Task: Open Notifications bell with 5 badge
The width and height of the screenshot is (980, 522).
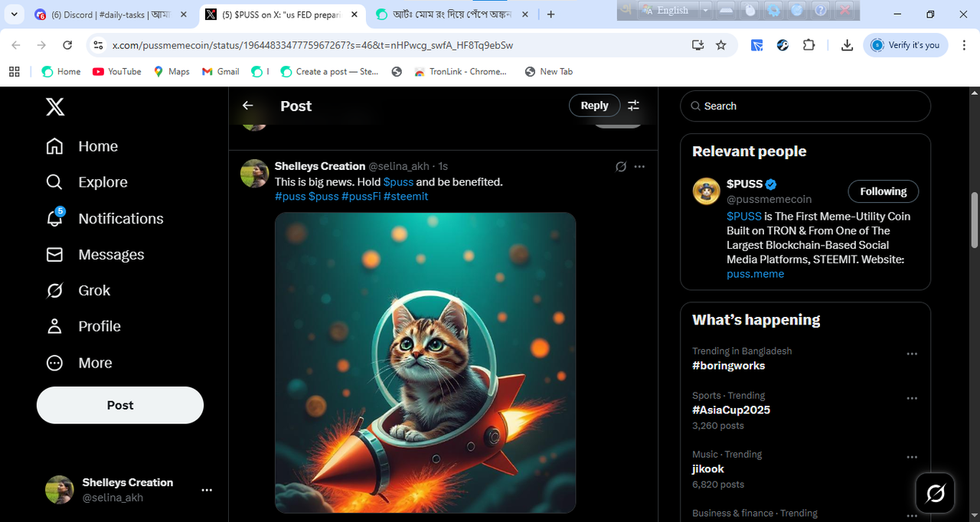Action: pos(54,218)
